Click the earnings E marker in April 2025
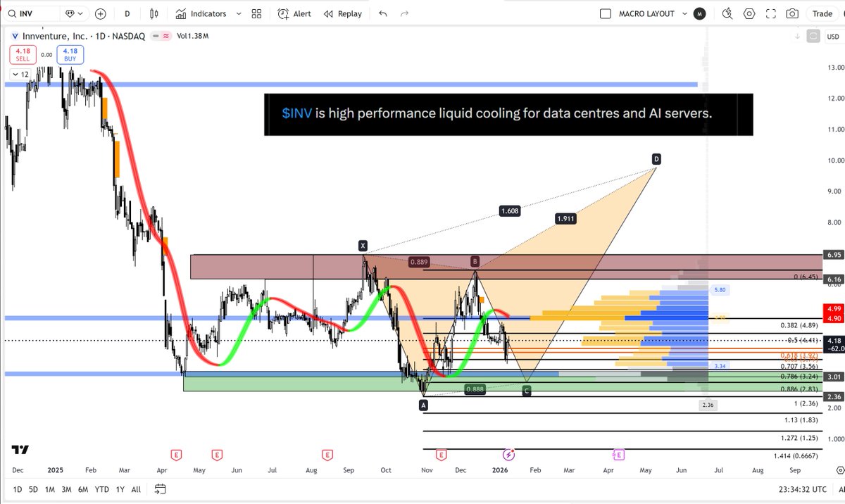845x504 pixels. [176, 455]
